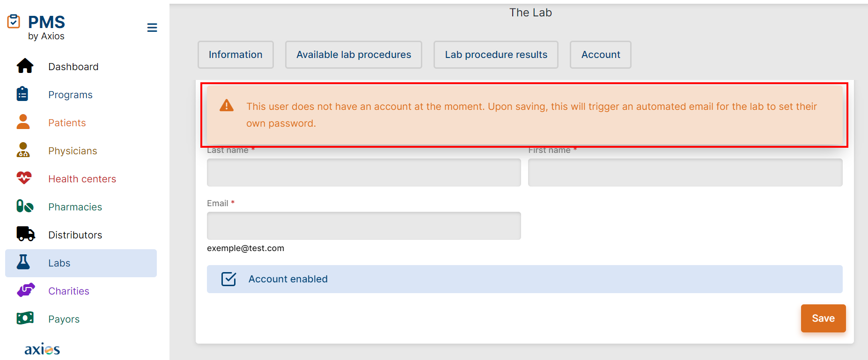Select the Account tab
This screenshot has height=360, width=868.
coord(600,55)
